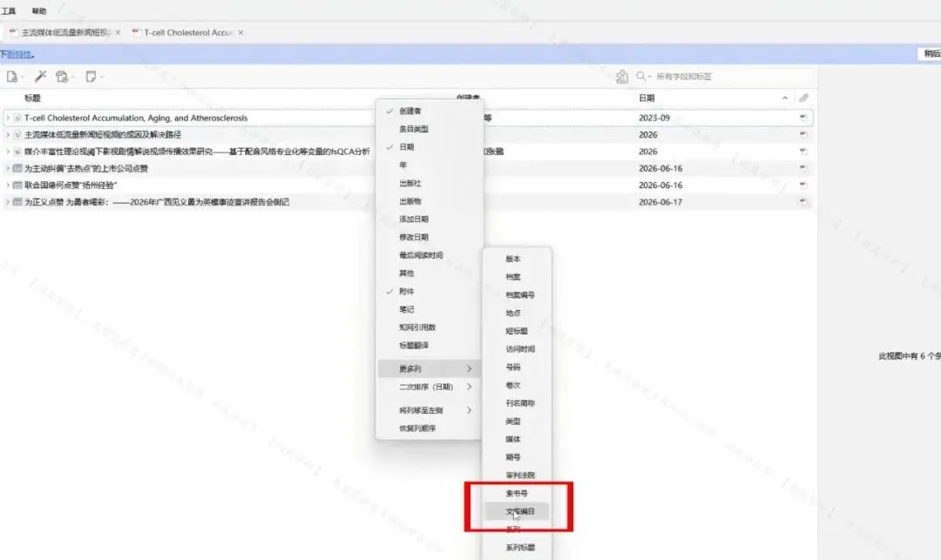
Task: Select the 为正义点赞 为勇者喝彩 item
Action: [x=157, y=202]
